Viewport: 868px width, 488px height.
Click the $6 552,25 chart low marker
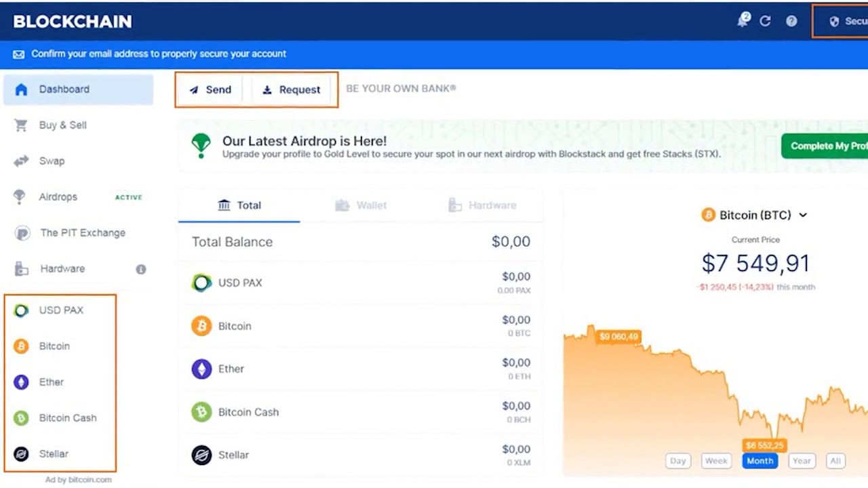click(764, 445)
